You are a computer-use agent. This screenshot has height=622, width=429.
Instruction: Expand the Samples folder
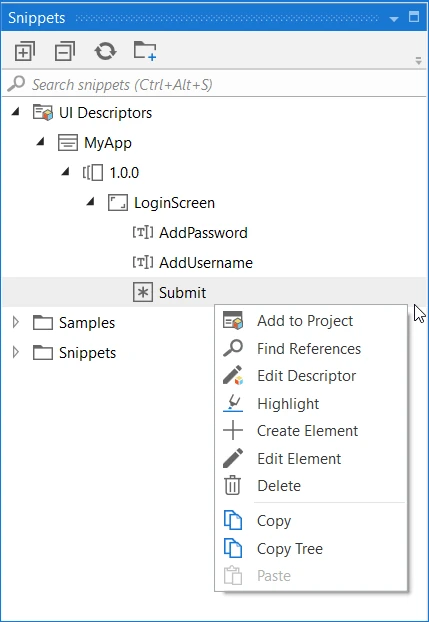click(15, 322)
